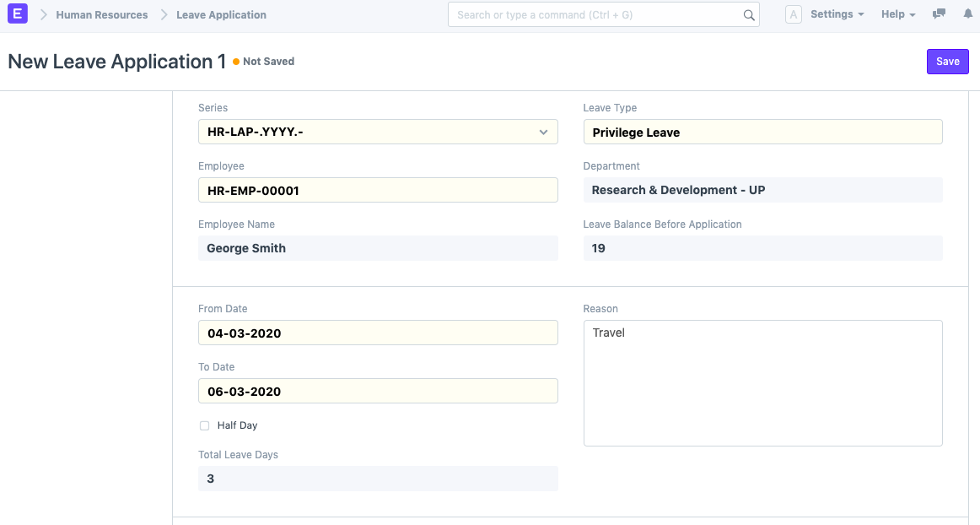
Task: Open the Help dropdown menu
Action: tap(897, 14)
